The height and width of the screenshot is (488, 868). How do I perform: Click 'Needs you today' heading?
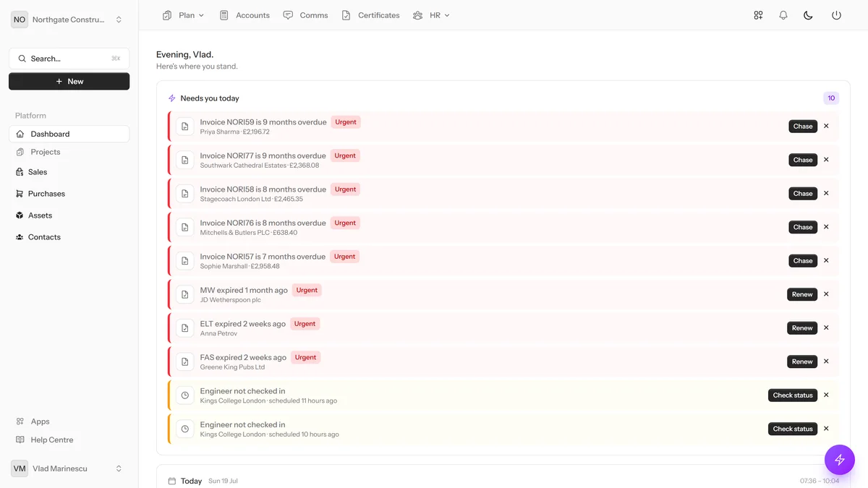[210, 98]
